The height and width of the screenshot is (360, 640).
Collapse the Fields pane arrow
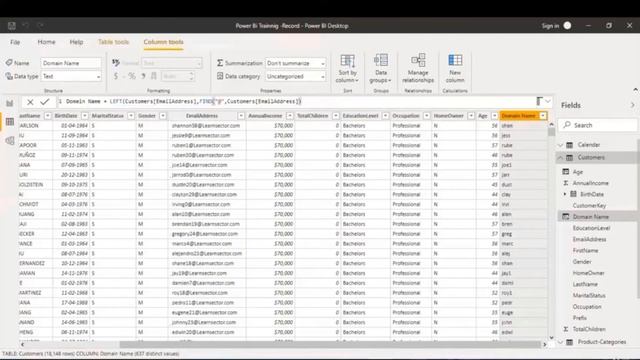(x=632, y=105)
